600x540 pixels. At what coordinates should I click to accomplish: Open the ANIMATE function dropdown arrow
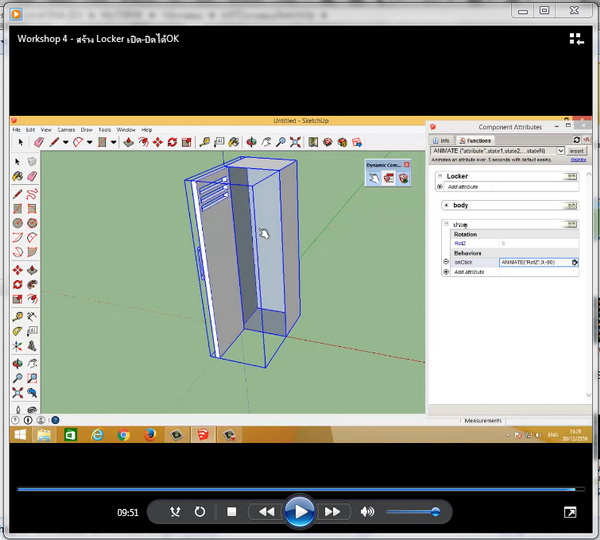[560, 151]
